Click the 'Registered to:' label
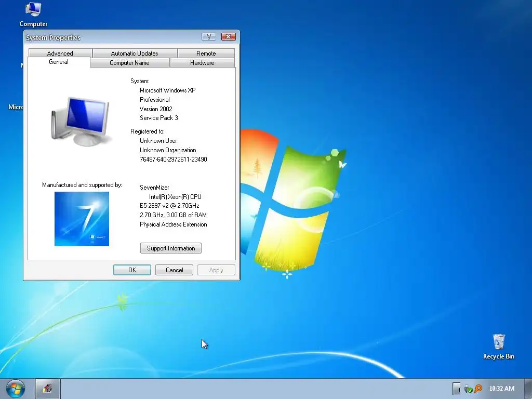This screenshot has width=532, height=399. [147, 131]
